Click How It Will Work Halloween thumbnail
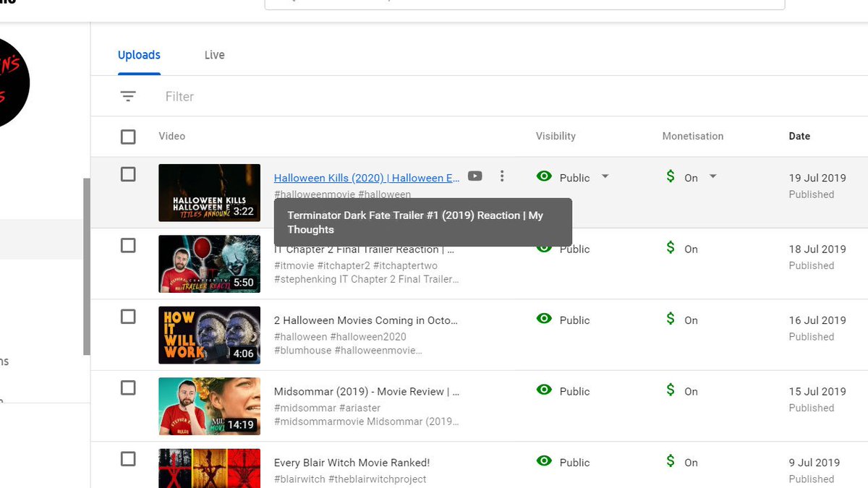The height and width of the screenshot is (488, 868). 210,335
